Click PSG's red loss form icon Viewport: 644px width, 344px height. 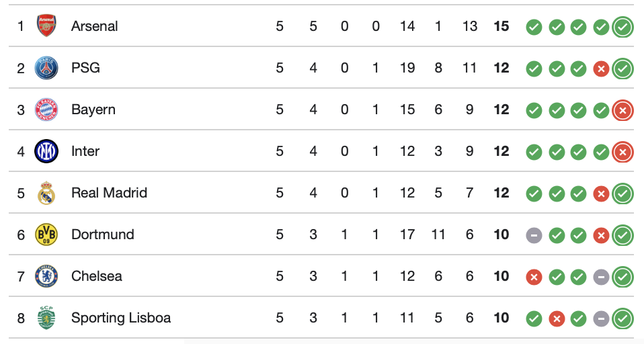601,69
